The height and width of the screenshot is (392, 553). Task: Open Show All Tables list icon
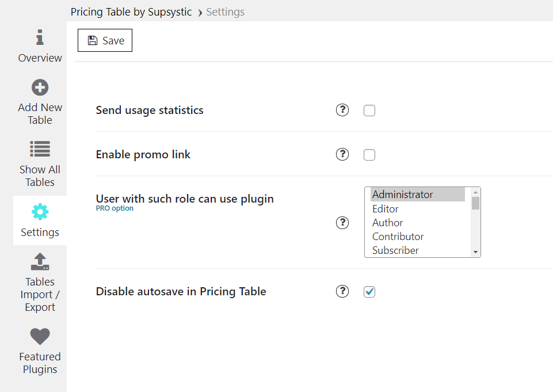pyautogui.click(x=40, y=149)
